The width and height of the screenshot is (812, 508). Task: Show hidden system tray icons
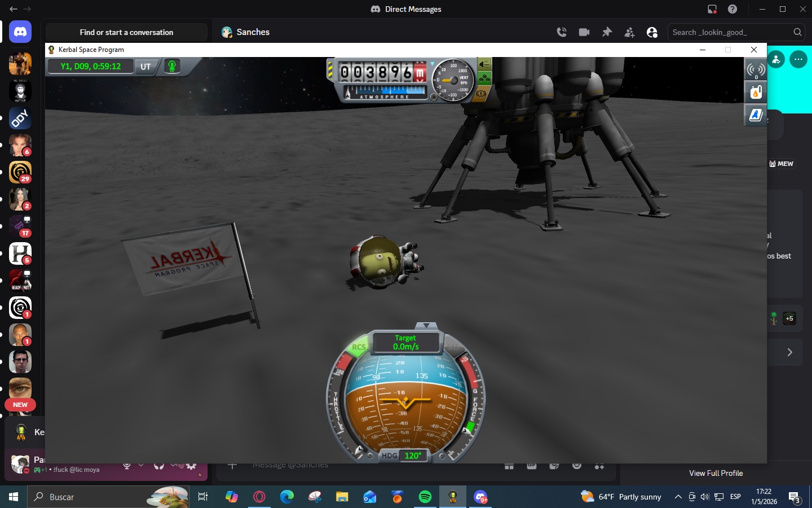coord(678,497)
